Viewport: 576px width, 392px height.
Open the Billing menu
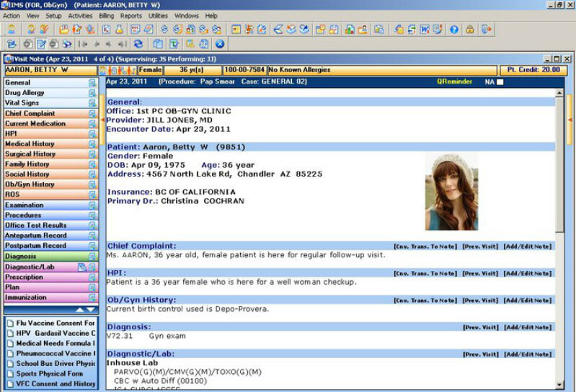pos(106,15)
